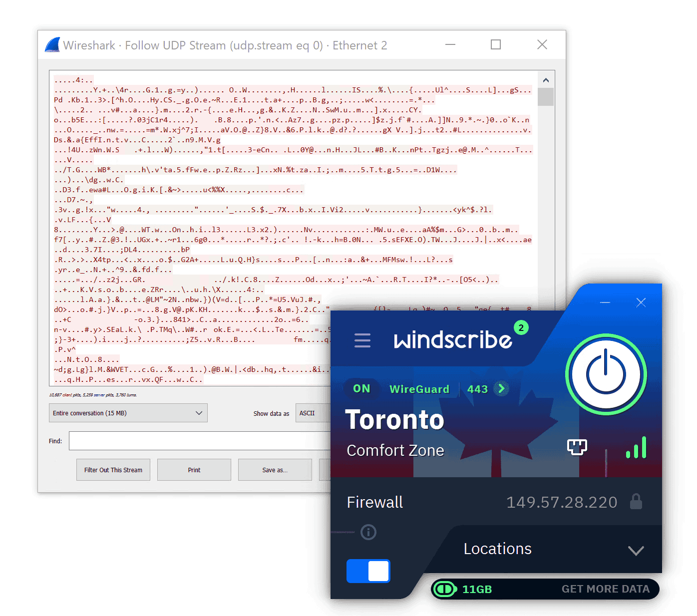The image size is (697, 616).
Task: Click the Firewall label in Windscribe
Action: coord(375,502)
